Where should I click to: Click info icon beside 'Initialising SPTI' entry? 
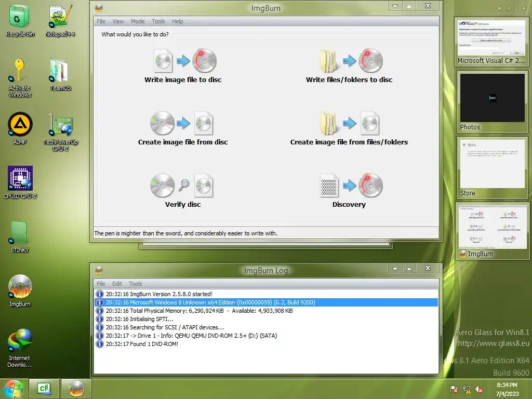point(99,319)
